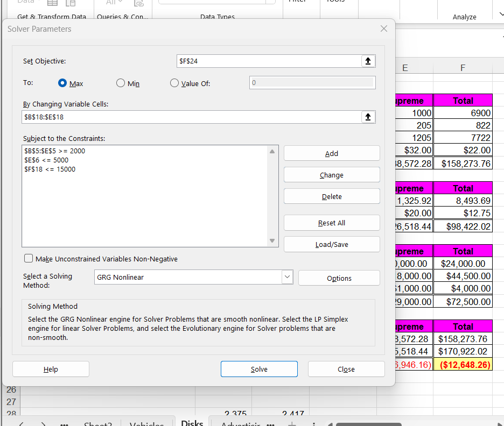This screenshot has height=426, width=504.
Task: Select row 26 header
Action: pyautogui.click(x=11, y=389)
